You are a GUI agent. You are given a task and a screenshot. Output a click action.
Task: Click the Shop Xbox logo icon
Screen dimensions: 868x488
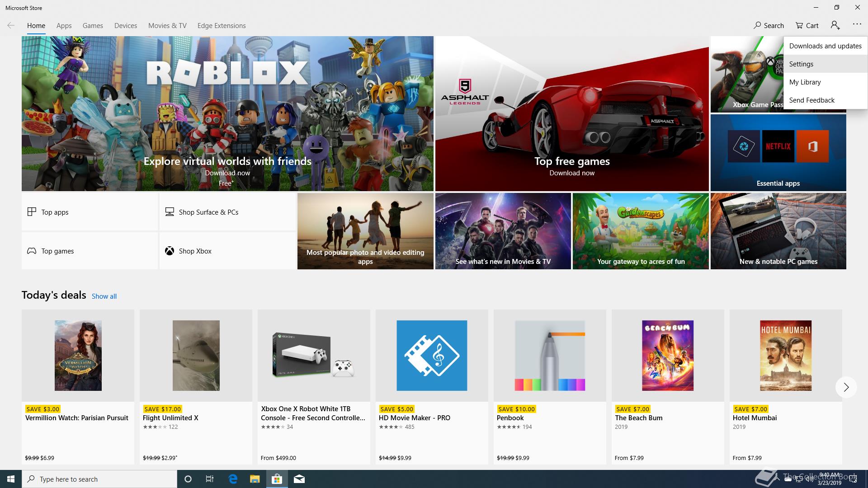click(x=170, y=251)
